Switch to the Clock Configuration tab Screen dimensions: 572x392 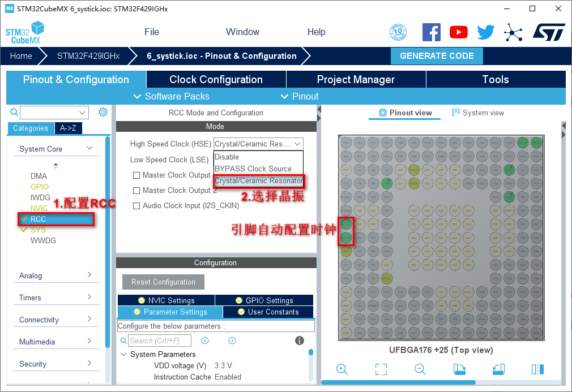[x=216, y=80]
